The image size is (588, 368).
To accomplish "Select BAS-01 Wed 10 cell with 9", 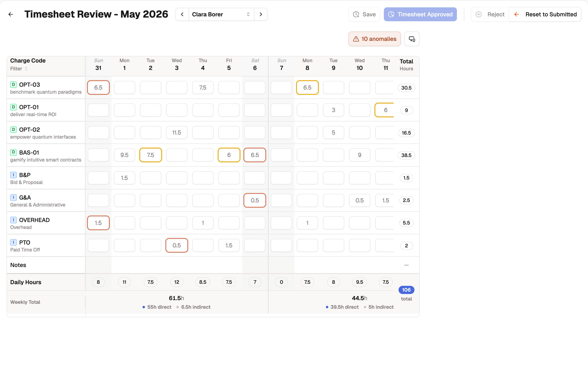I will [360, 155].
